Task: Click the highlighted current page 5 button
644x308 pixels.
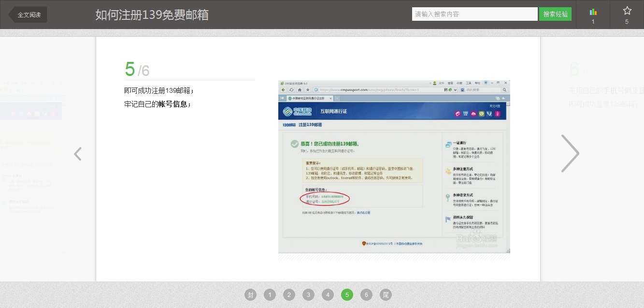Action: click(347, 294)
